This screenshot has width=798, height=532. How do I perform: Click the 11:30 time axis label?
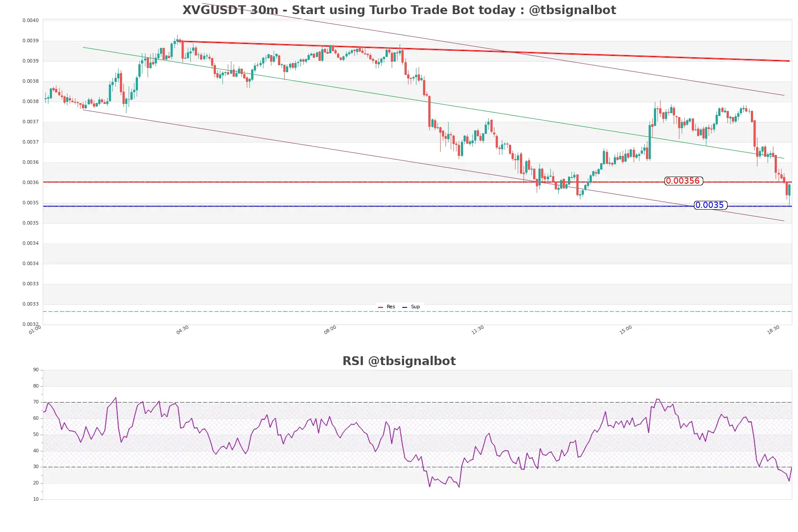(478, 330)
